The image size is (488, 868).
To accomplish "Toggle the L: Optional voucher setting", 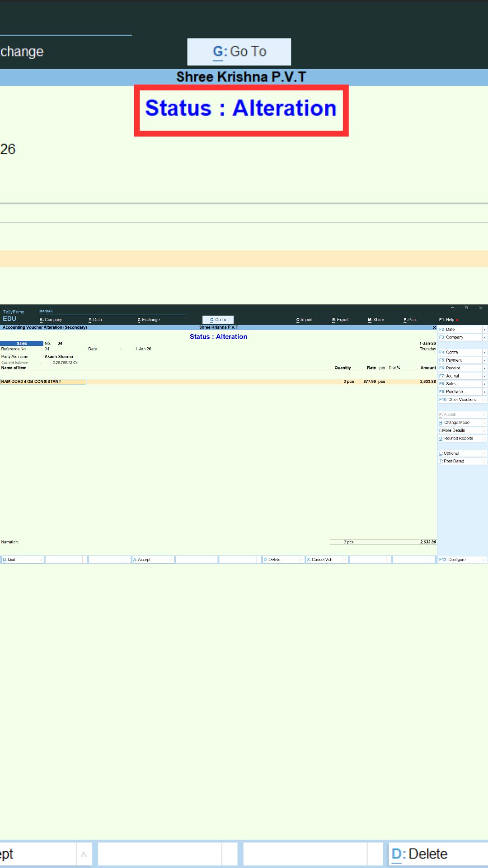I will coord(459,453).
